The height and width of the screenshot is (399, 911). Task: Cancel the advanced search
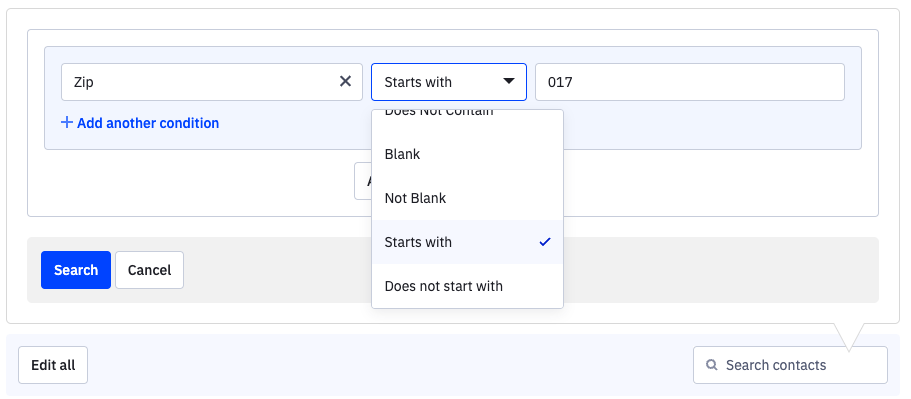coord(149,270)
